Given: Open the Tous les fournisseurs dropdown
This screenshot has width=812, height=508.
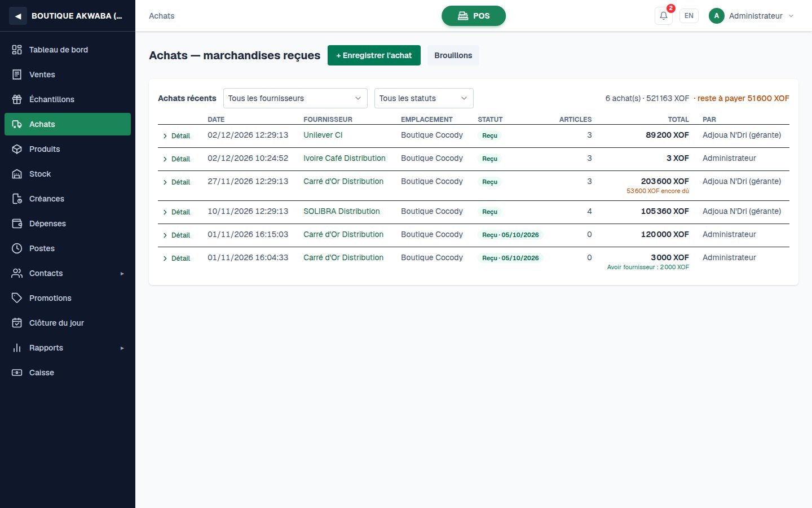Looking at the screenshot, I should pos(295,98).
